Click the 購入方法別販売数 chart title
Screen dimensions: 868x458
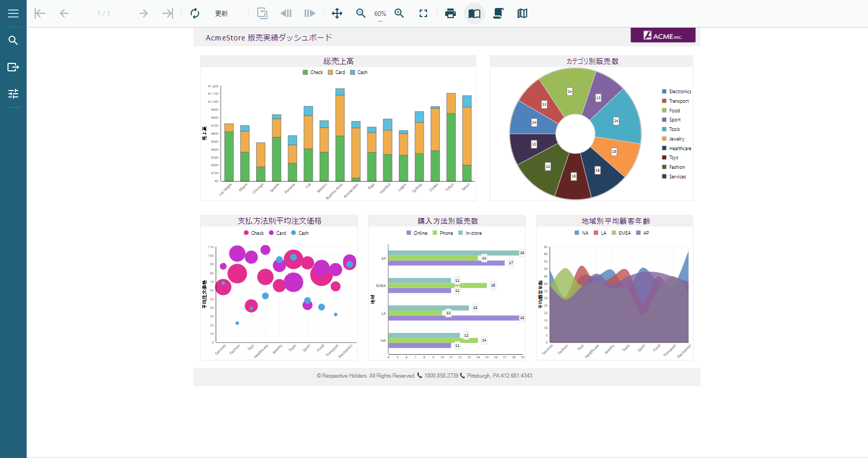tap(447, 221)
